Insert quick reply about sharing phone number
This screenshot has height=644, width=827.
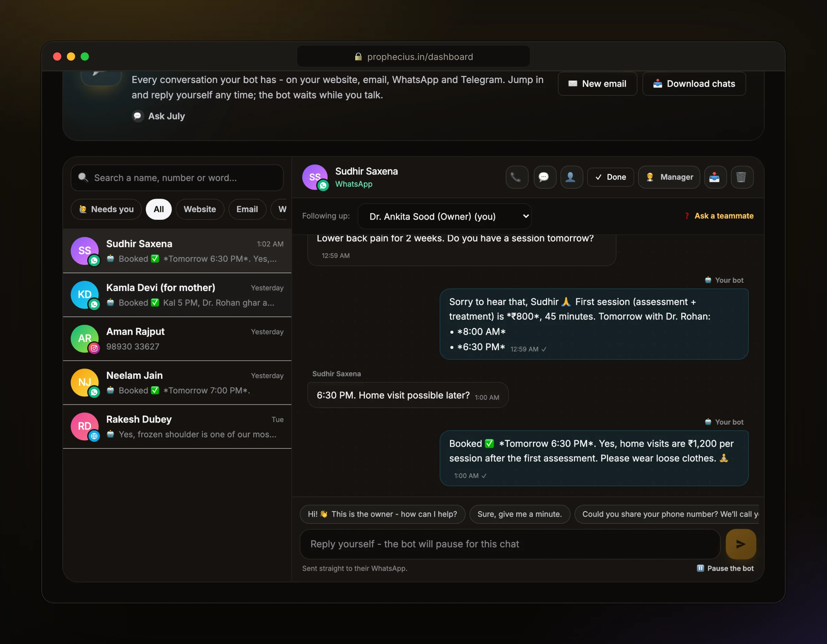[x=667, y=514]
